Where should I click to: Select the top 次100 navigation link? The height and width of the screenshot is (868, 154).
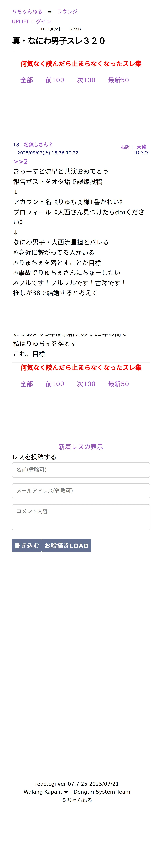point(86,80)
